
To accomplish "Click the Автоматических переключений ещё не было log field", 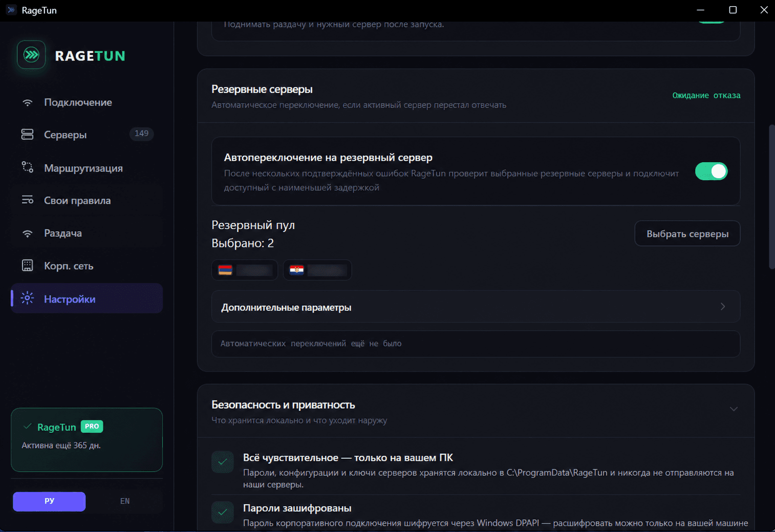I will [476, 344].
